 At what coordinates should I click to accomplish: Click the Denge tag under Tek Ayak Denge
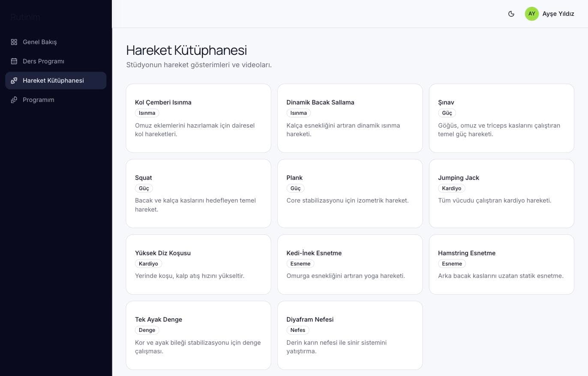[x=147, y=330]
